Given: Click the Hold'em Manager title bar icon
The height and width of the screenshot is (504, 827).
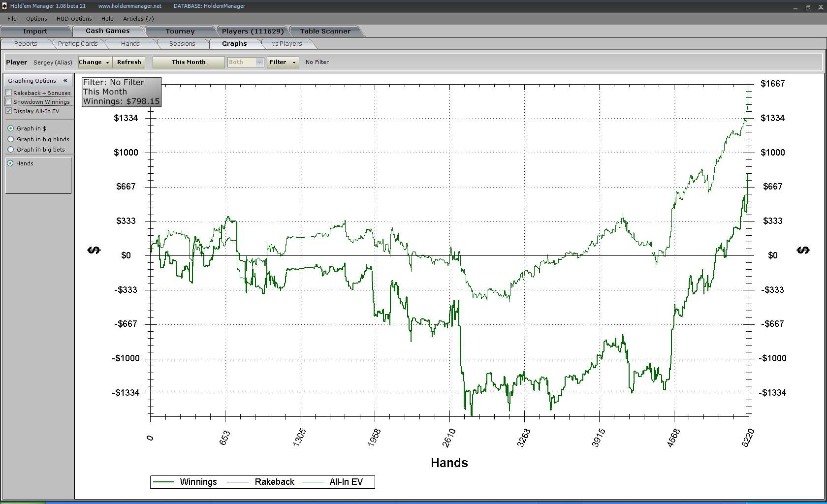Looking at the screenshot, I should (4, 6).
